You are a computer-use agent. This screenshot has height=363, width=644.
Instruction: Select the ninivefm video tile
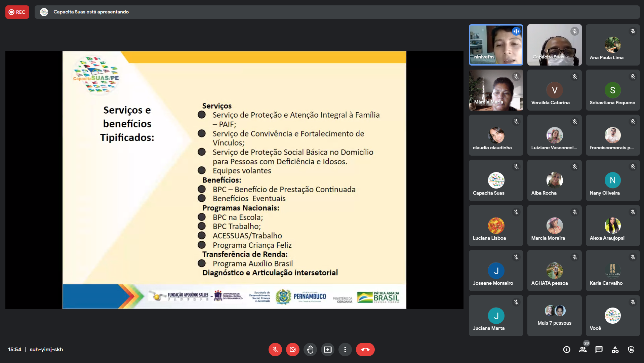[x=496, y=45]
